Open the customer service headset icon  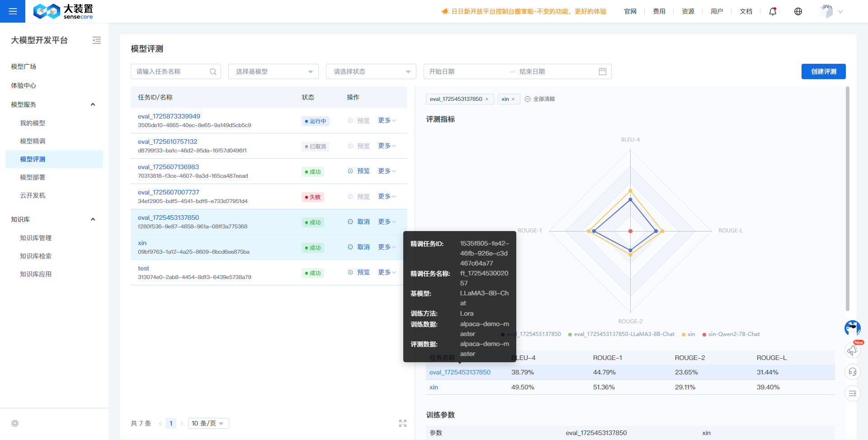click(852, 372)
